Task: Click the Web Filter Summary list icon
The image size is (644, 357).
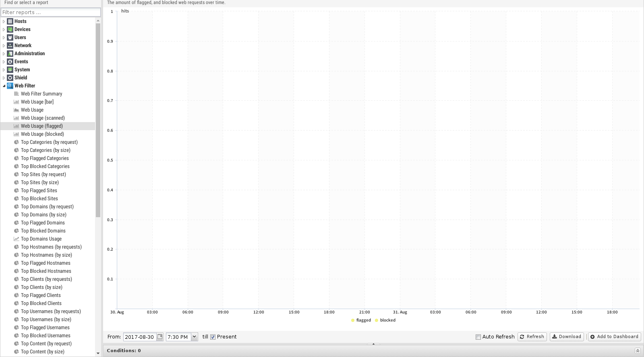Action: coord(17,94)
